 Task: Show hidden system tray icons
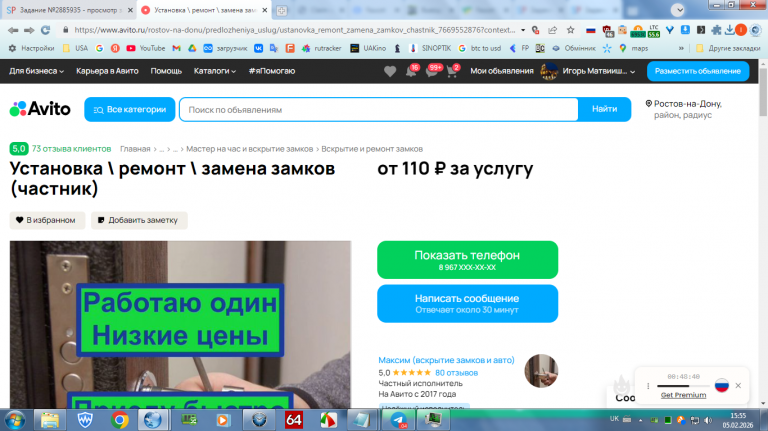[640, 420]
